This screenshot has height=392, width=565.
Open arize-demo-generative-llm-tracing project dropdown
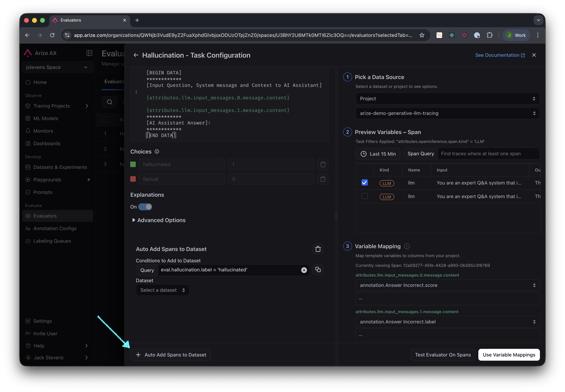(447, 113)
